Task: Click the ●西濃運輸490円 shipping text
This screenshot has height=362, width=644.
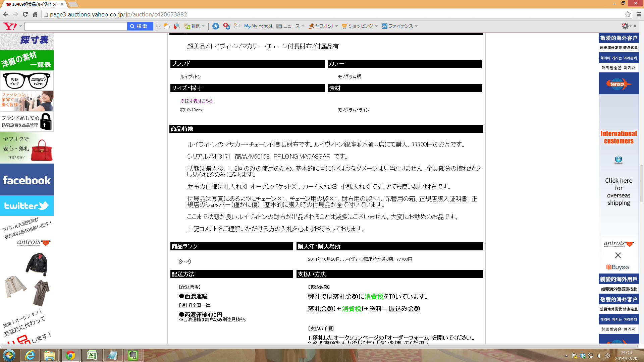Action: [x=201, y=314]
